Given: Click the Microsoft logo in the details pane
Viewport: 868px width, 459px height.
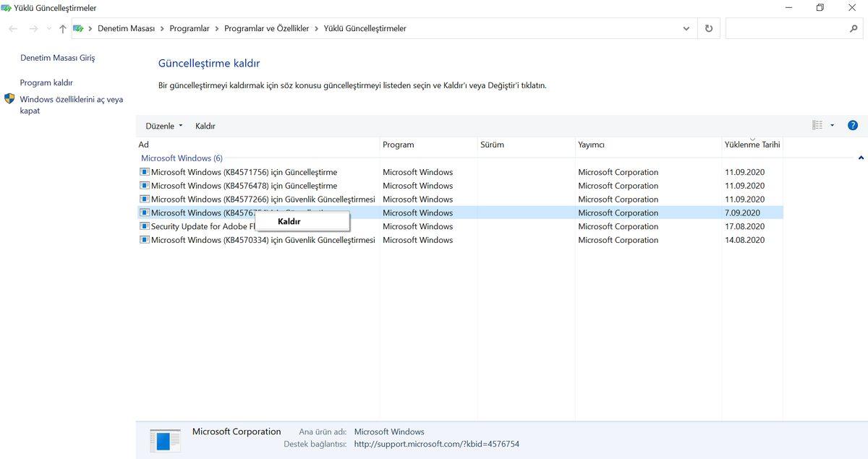Looking at the screenshot, I should click(165, 440).
